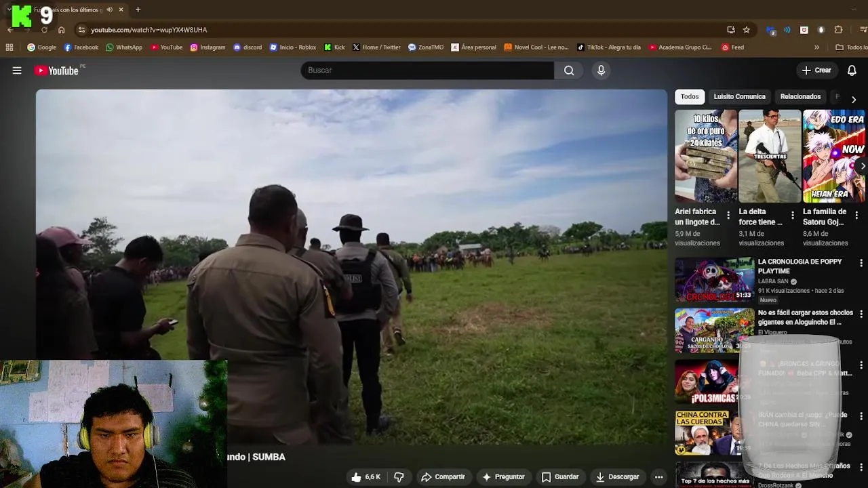
Task: Dislike the video
Action: click(x=399, y=477)
